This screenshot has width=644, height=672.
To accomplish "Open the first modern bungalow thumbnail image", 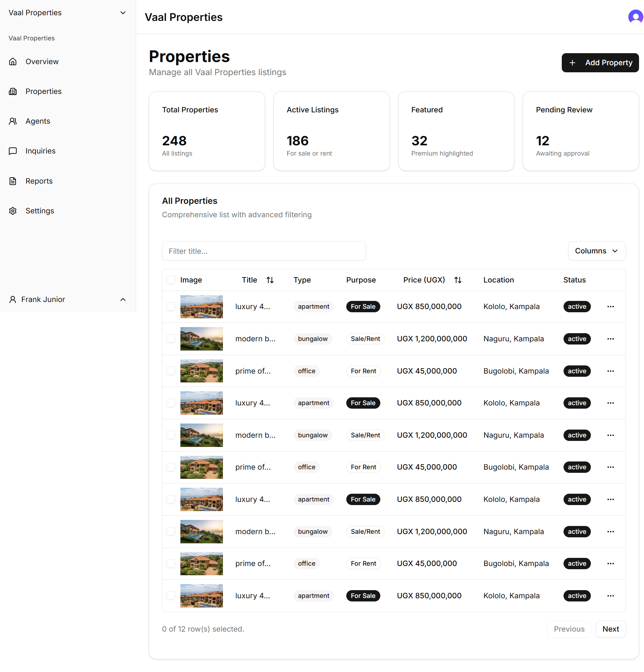I will coord(202,339).
